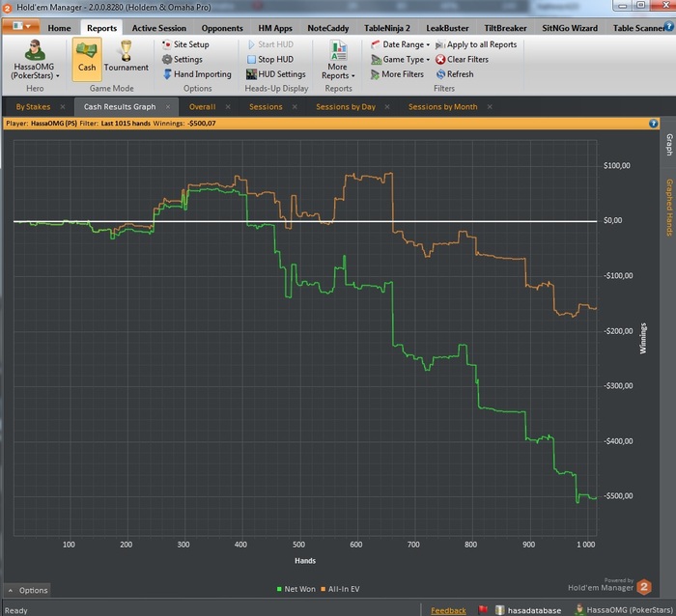Expand the Options panel
676x616 pixels.
(28, 590)
